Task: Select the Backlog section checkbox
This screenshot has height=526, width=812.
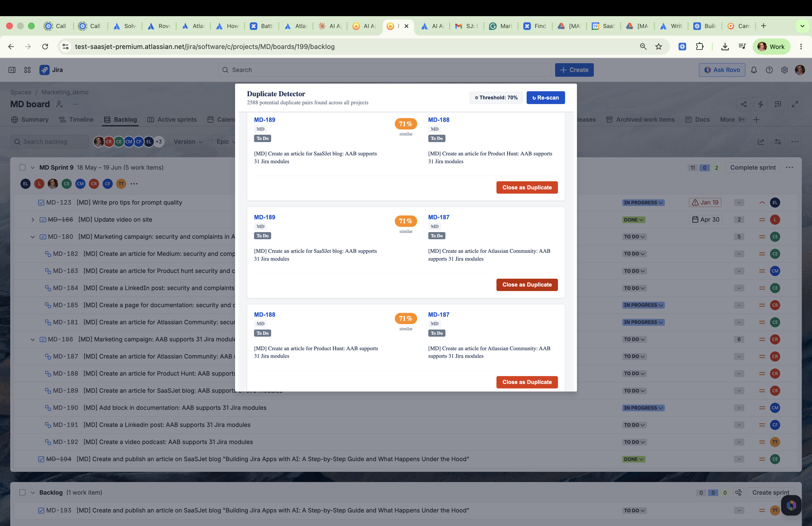Action: tap(23, 493)
